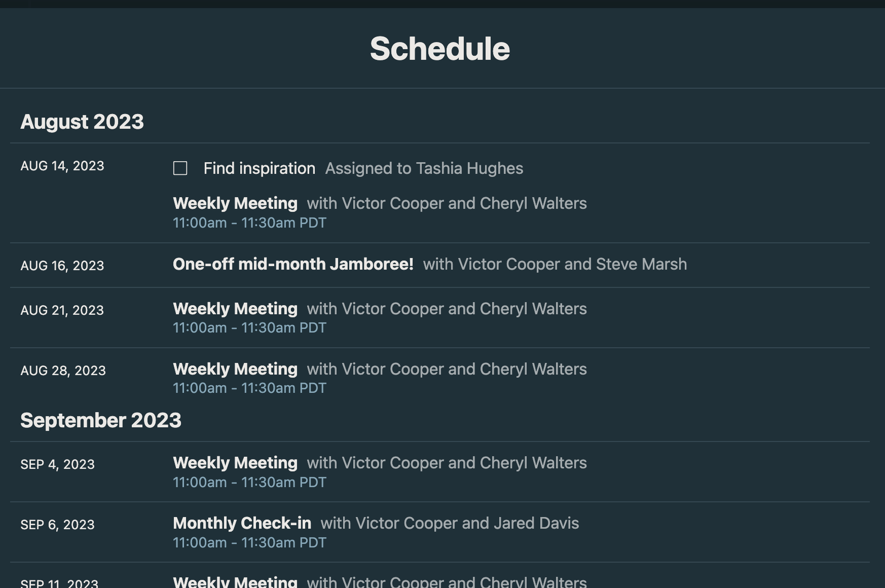Open the Aug 14 Weekly Meeting event
This screenshot has width=885, height=588.
pyautogui.click(x=235, y=203)
